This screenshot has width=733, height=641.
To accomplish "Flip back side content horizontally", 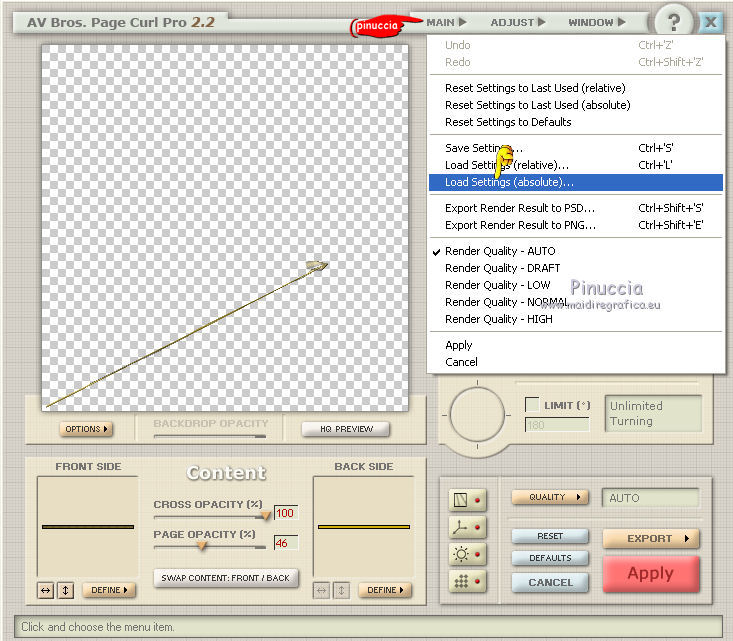I will 321,591.
